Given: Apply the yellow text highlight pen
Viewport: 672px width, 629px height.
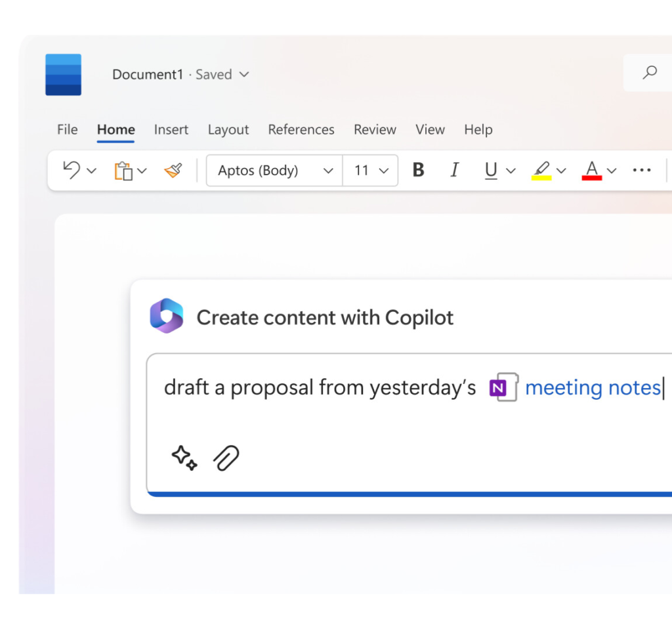Looking at the screenshot, I should (541, 171).
